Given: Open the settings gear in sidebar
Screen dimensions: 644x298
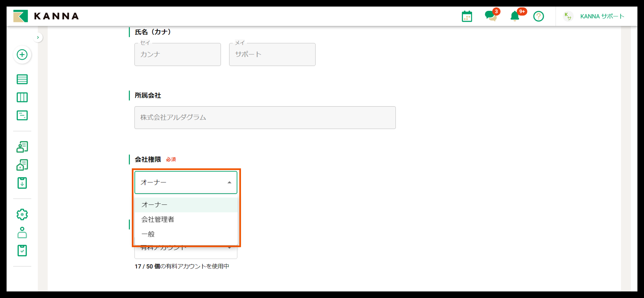Looking at the screenshot, I should click(22, 214).
